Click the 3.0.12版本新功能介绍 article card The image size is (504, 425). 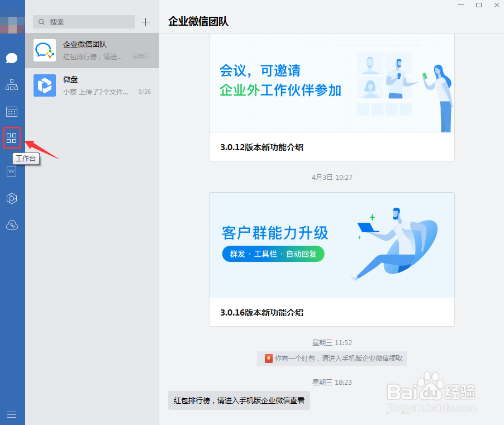pyautogui.click(x=331, y=147)
